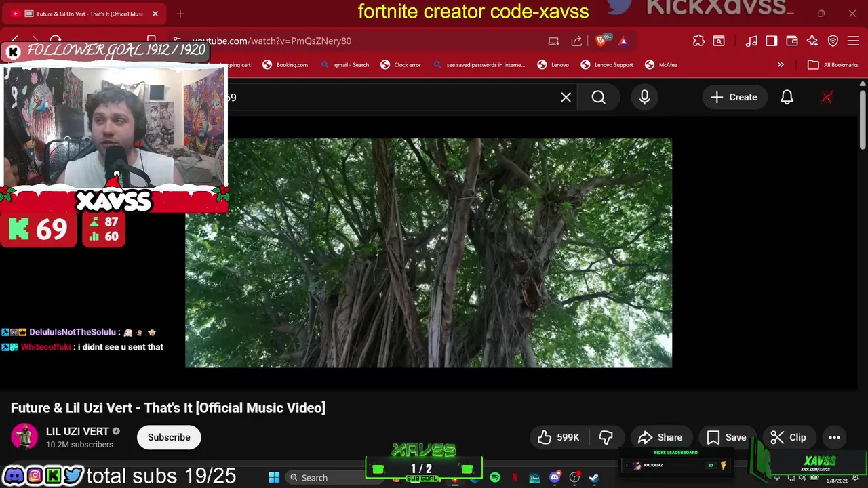Click the address bar URL
The height and width of the screenshot is (488, 868).
tap(271, 41)
